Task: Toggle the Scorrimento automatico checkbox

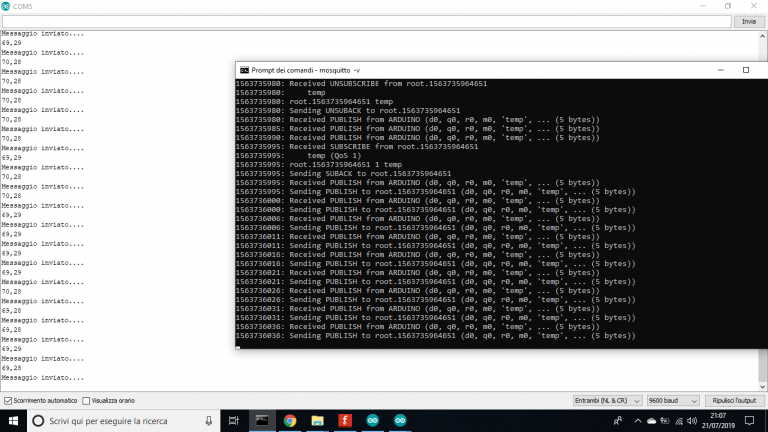Action: [x=9, y=400]
